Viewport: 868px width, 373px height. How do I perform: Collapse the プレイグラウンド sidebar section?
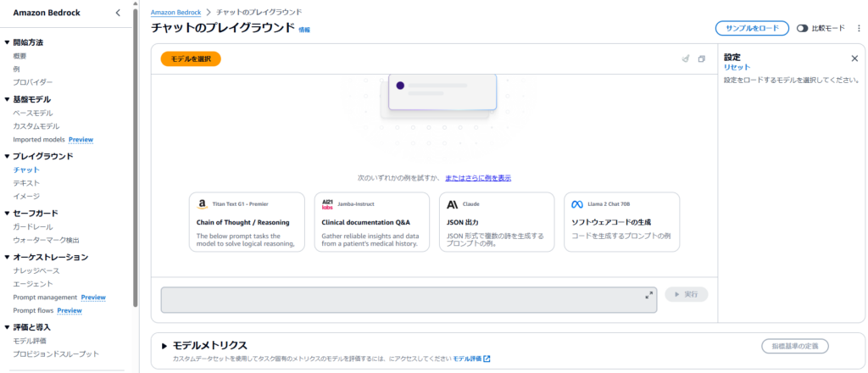coord(7,156)
